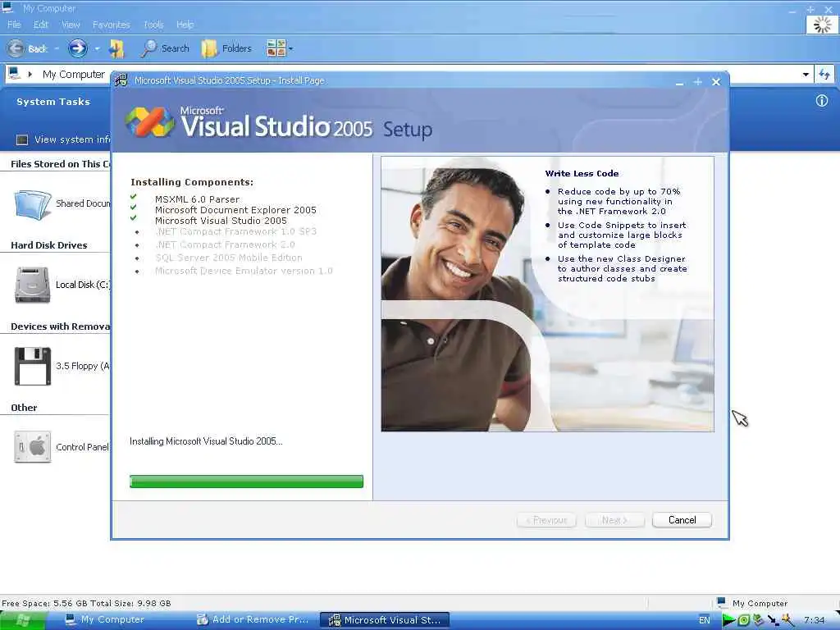Click the info icon in System Tasks banner
Screen dimensions: 840x630
(822, 101)
